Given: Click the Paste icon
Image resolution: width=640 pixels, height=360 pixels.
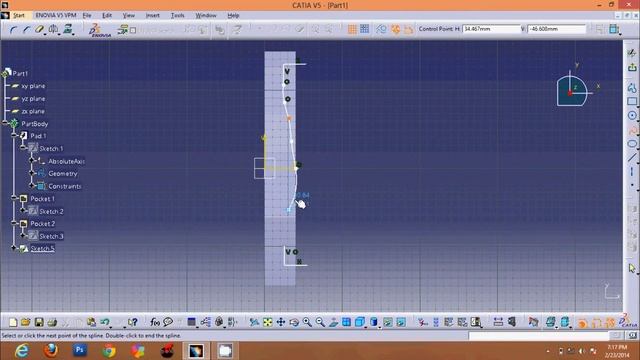Looking at the screenshot, I should 91,322.
